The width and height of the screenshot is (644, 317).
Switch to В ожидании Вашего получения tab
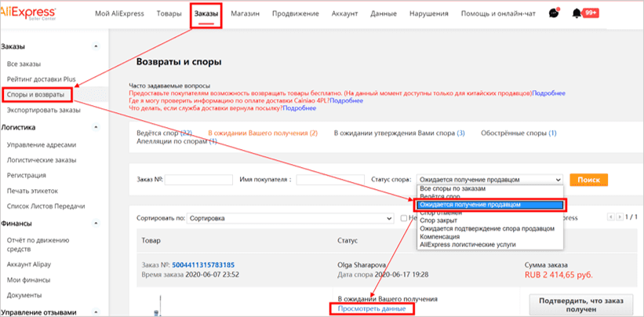click(263, 133)
